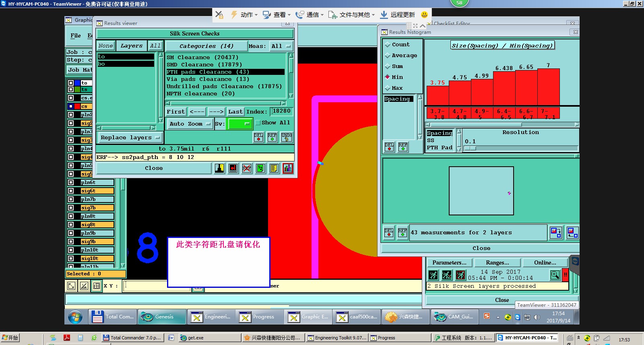Open the TeamViewer 文件与其他 menu
Viewport: 644px width, 345px height.
(x=351, y=14)
